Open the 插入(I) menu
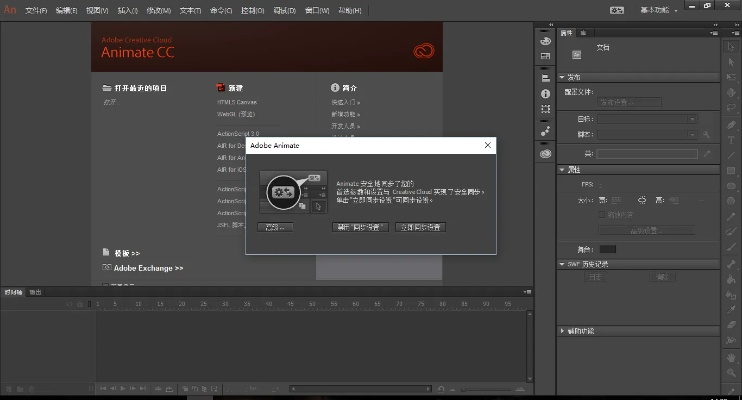 [x=128, y=10]
